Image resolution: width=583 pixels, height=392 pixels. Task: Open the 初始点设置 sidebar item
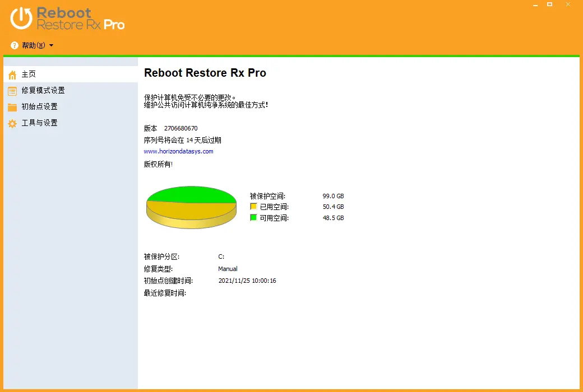pos(71,107)
